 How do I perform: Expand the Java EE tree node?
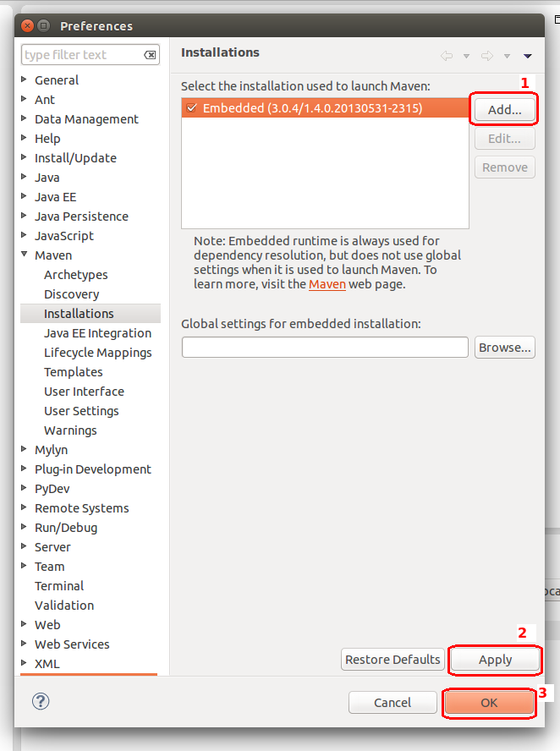click(x=25, y=197)
